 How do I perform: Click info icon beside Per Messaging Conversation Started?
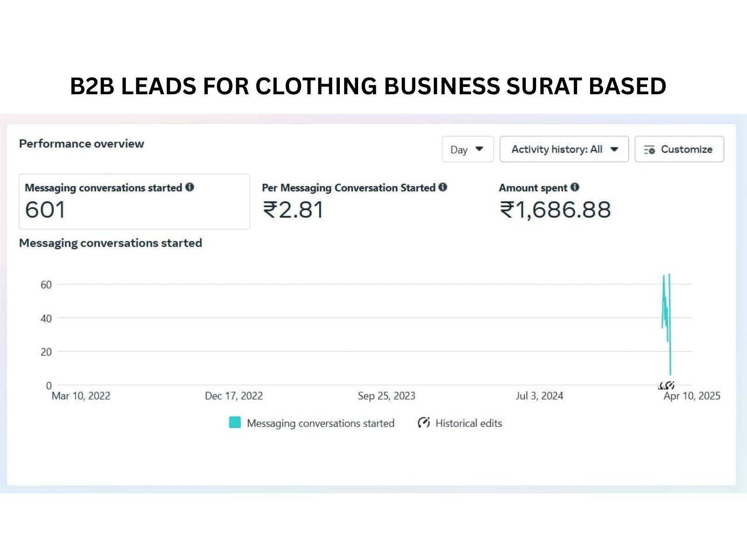(443, 187)
